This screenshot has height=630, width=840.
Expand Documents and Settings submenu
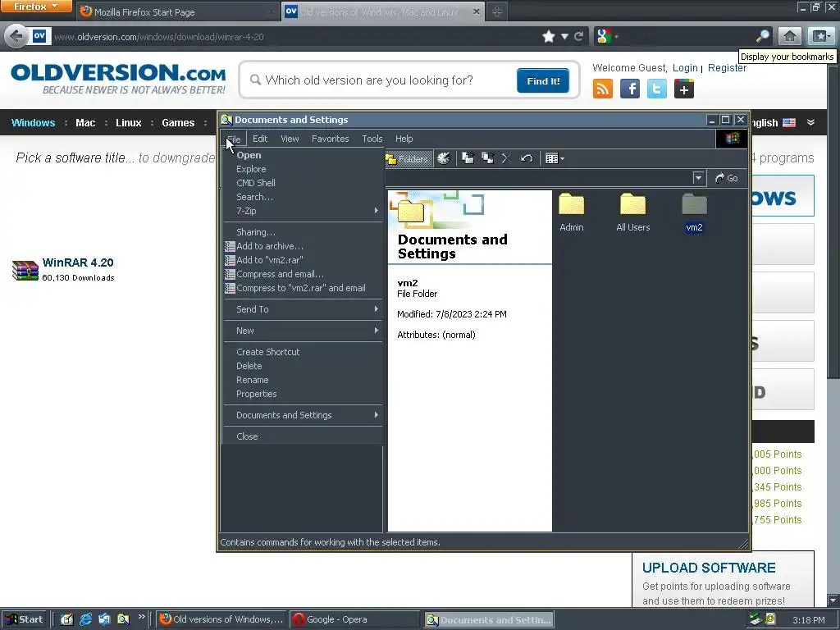click(303, 416)
